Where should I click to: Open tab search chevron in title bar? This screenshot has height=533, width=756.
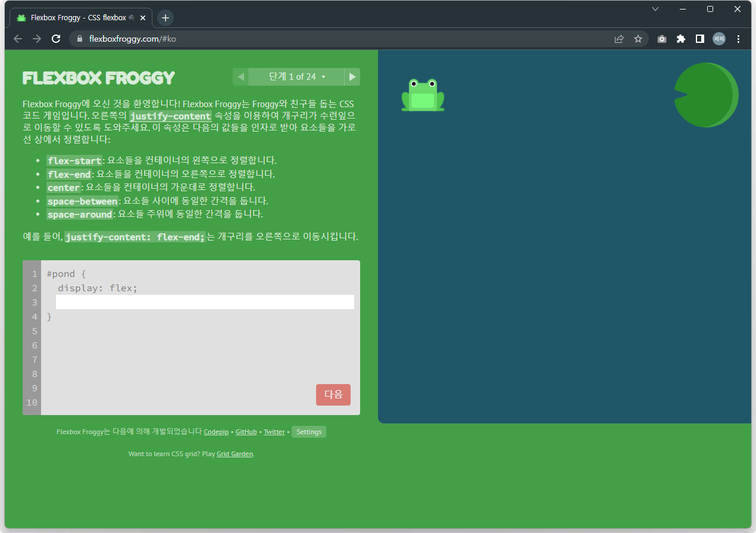655,9
